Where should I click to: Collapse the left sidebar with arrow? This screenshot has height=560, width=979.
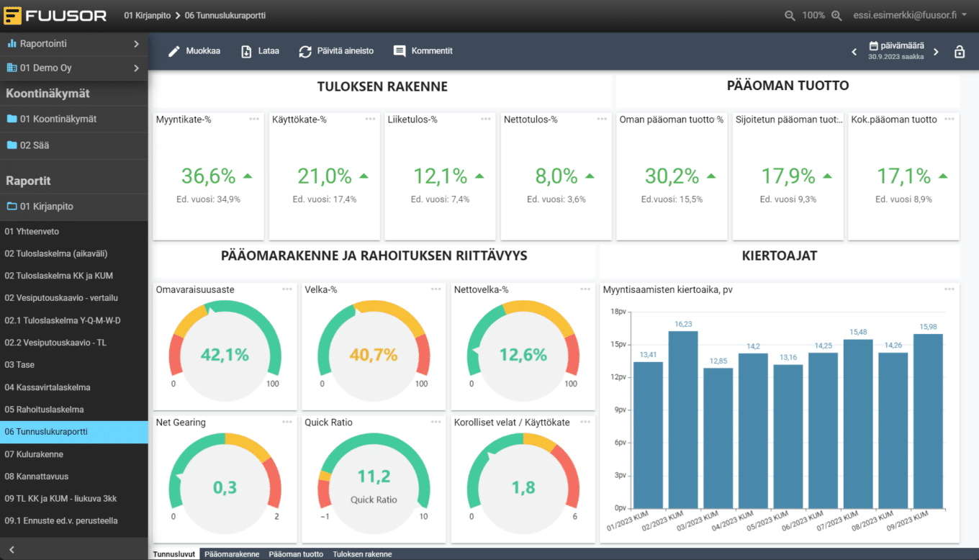12,549
